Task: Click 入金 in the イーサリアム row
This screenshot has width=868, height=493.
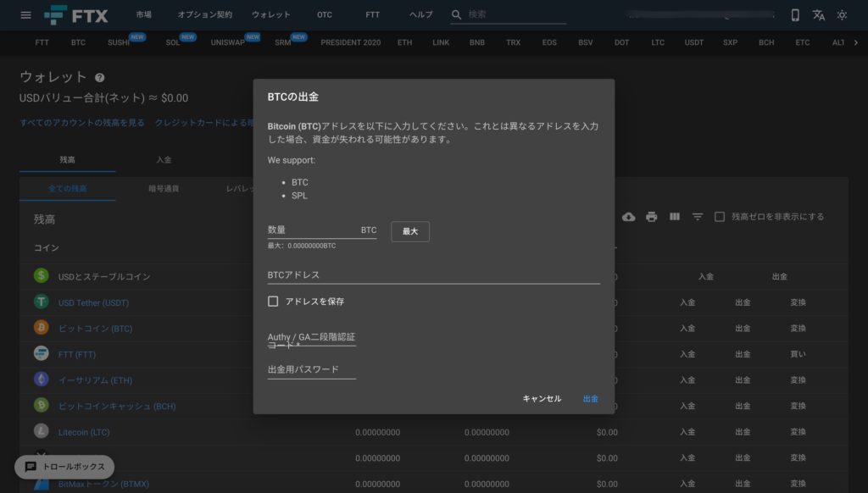Action: pos(687,380)
